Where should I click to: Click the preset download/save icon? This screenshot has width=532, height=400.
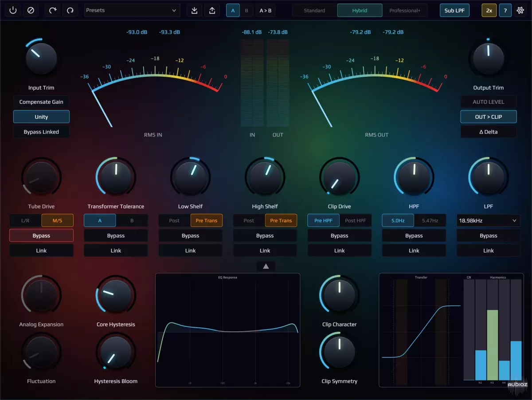(194, 10)
